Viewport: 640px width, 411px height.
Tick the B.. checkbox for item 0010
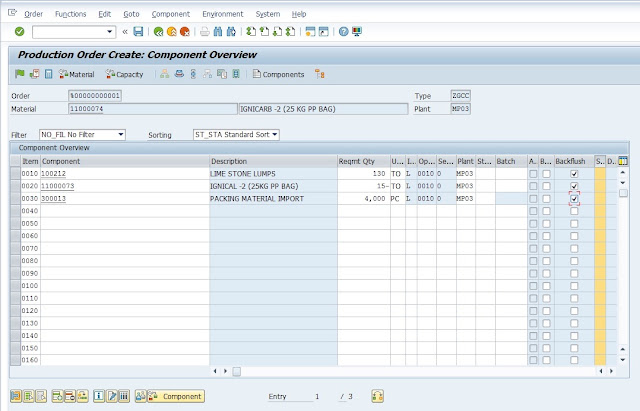click(x=546, y=174)
